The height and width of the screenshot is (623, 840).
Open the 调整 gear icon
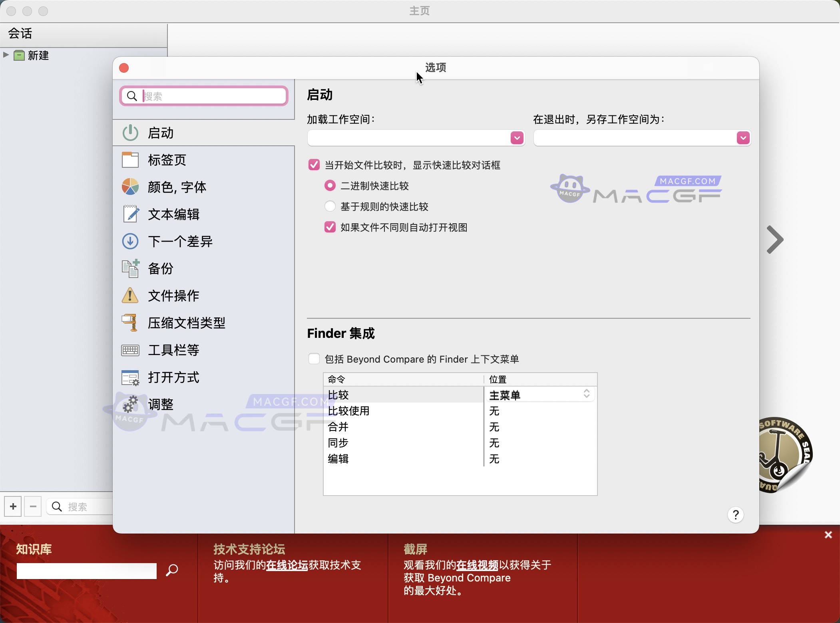pos(129,404)
